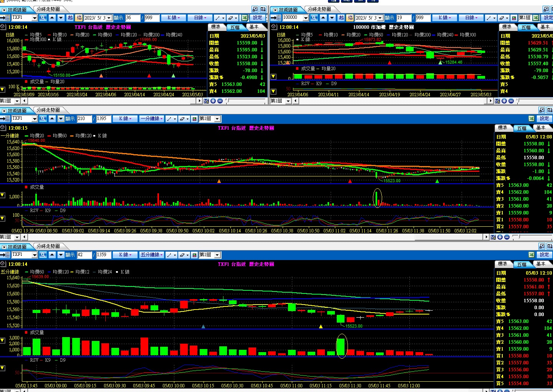Click the zoom slider track under 100000 chart

(x=536, y=101)
